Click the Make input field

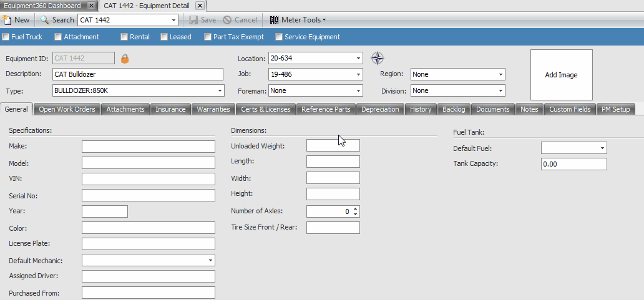point(149,147)
